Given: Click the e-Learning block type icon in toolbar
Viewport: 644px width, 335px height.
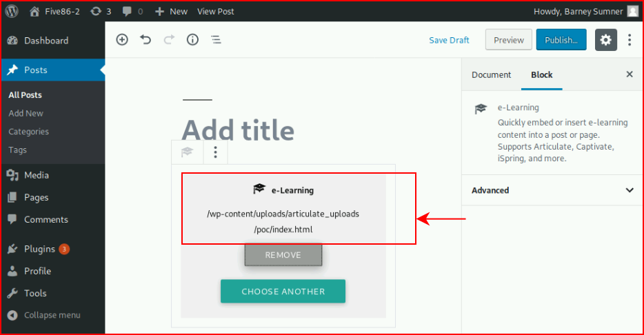Looking at the screenshot, I should coord(188,152).
